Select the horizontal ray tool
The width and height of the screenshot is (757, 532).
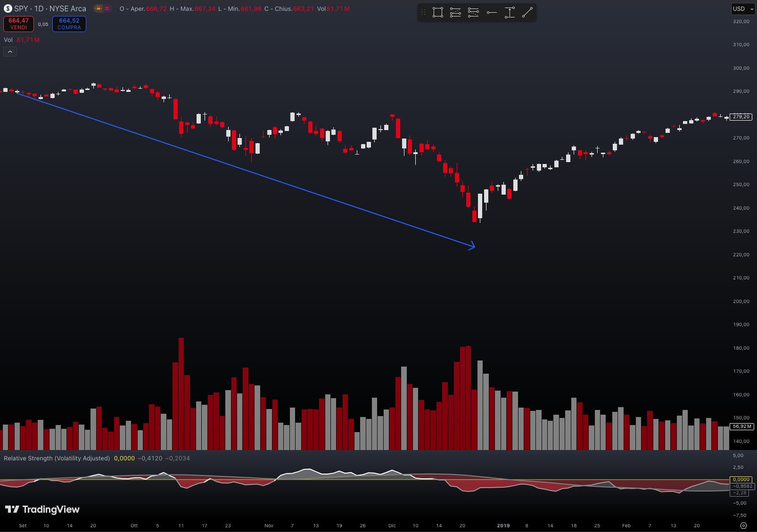[x=491, y=12]
